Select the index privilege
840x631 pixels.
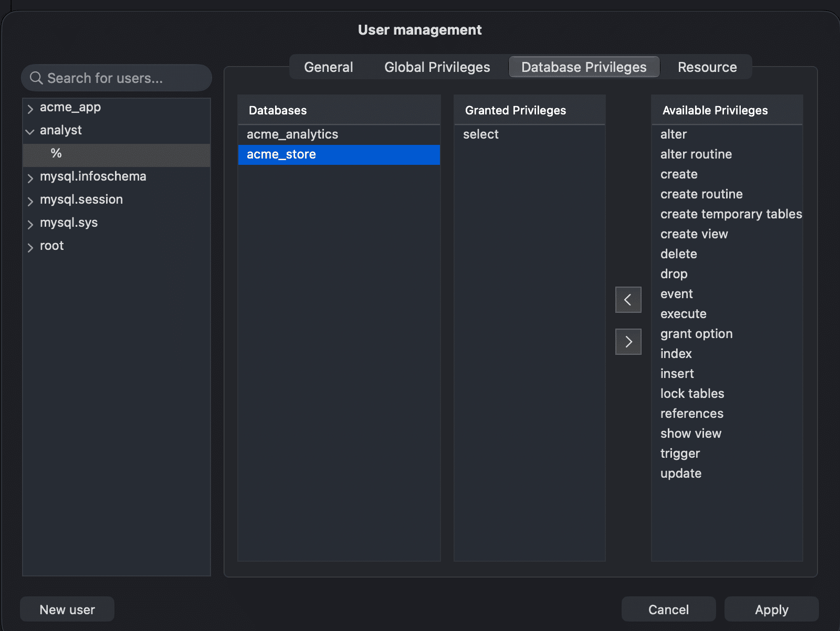[x=727, y=354]
